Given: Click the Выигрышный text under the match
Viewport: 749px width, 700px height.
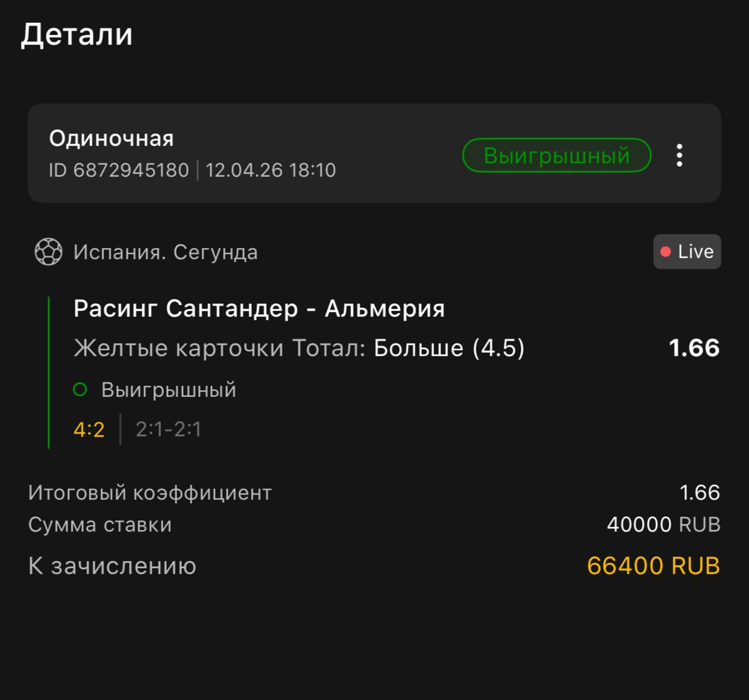Looking at the screenshot, I should 169,389.
